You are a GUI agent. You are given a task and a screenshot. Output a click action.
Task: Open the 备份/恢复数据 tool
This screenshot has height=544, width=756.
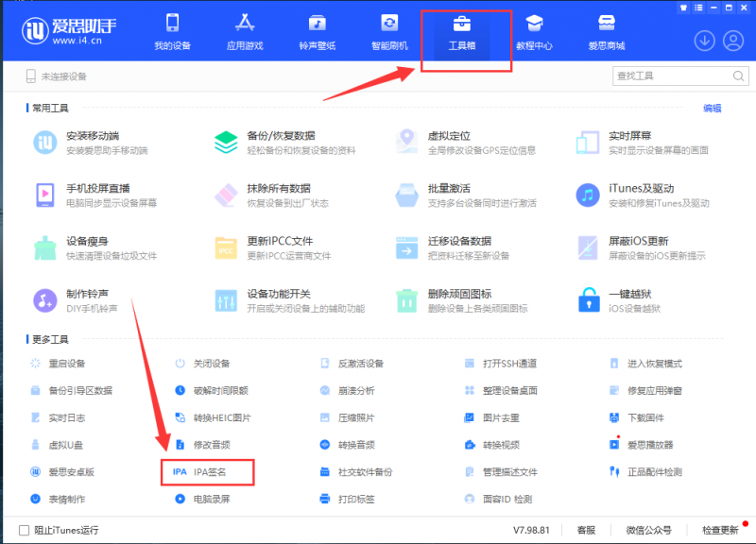(285, 143)
